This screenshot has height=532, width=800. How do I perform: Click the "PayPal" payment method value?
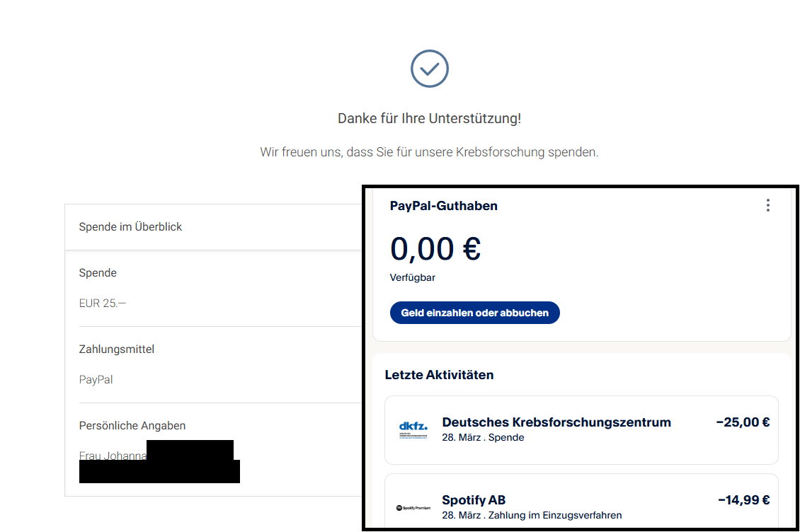(x=96, y=380)
